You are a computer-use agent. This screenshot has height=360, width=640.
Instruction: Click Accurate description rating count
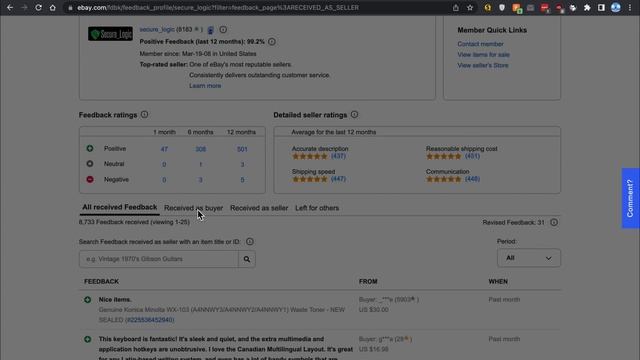pyautogui.click(x=338, y=156)
